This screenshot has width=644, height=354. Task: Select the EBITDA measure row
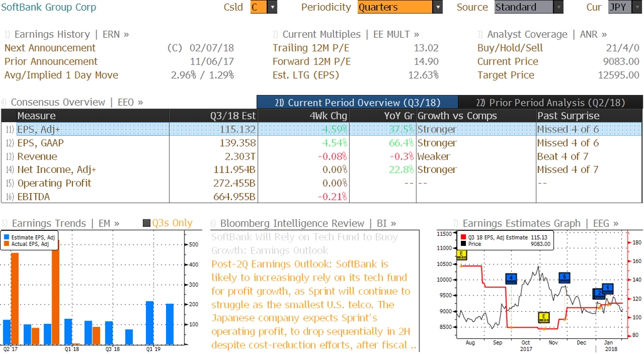(x=321, y=196)
